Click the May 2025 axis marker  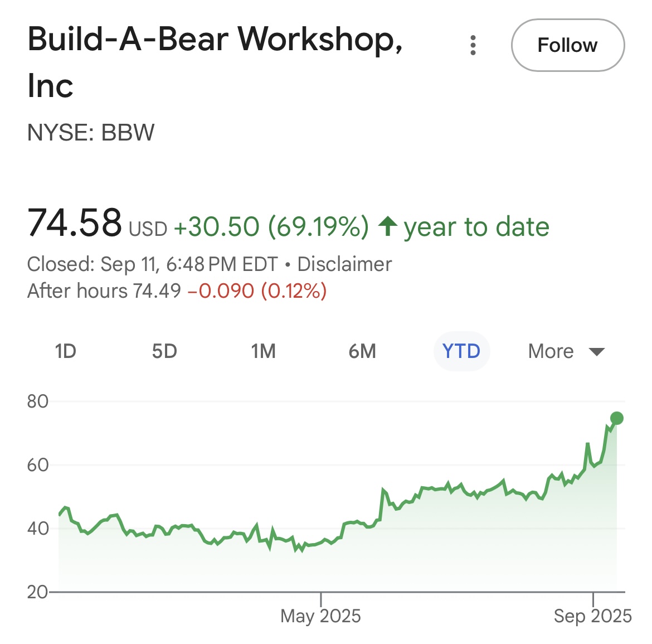click(320, 616)
